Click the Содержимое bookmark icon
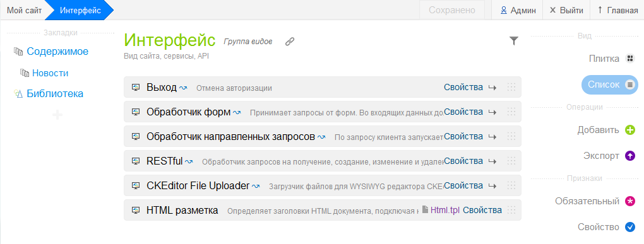Screen dimensions: 644x244 [x=18, y=51]
